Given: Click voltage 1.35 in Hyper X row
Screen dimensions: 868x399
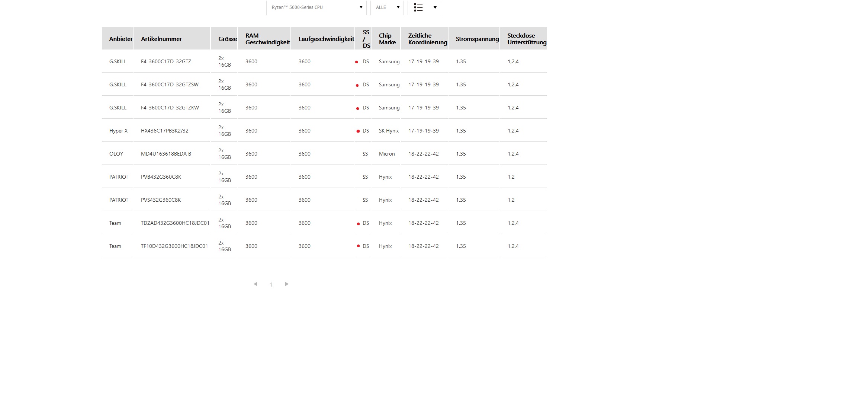Looking at the screenshot, I should tap(461, 131).
